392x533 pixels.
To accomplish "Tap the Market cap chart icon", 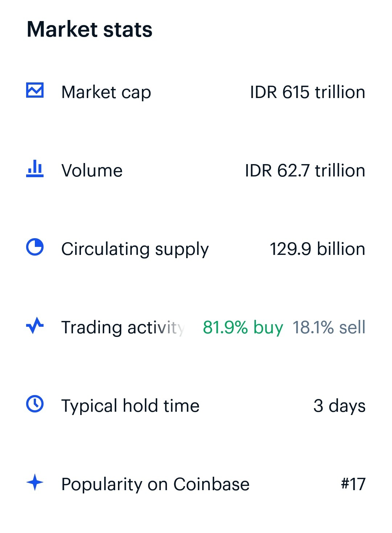I will 35,90.
